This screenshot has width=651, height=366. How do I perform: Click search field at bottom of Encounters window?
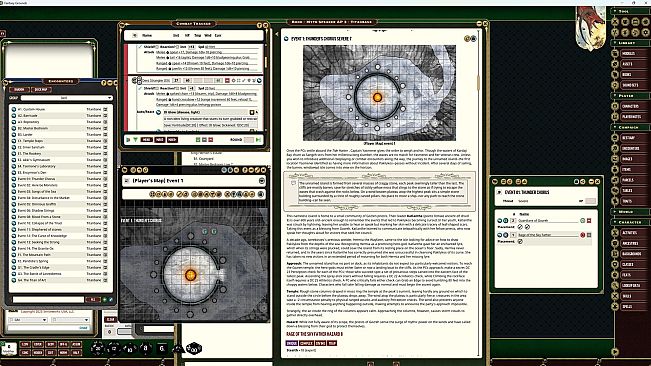coord(48,300)
